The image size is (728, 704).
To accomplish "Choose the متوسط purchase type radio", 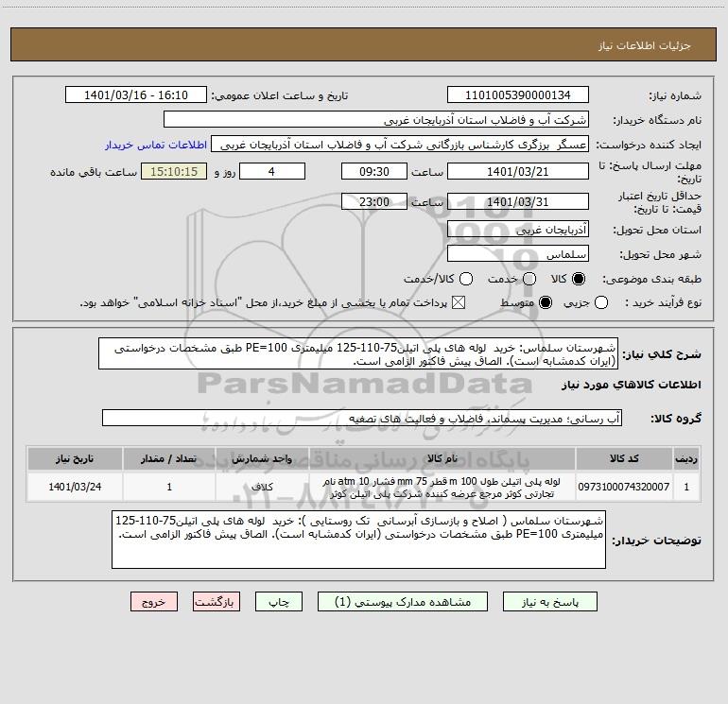I will pos(546,302).
